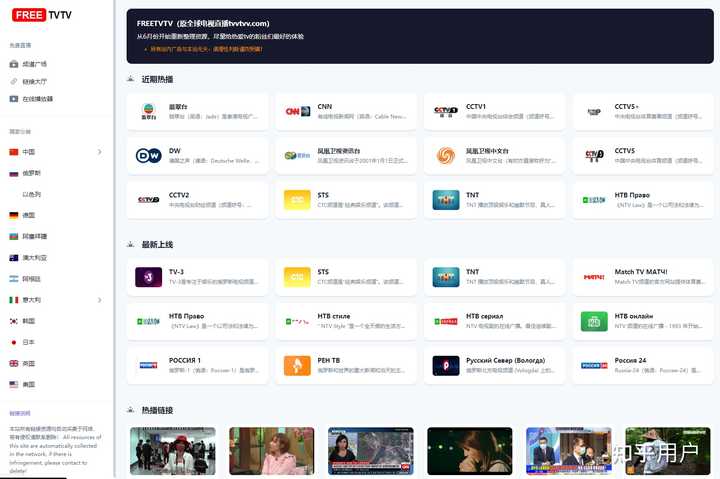Click the orange РЕН ТВ logo
The width and height of the screenshot is (720, 479).
coord(298,366)
